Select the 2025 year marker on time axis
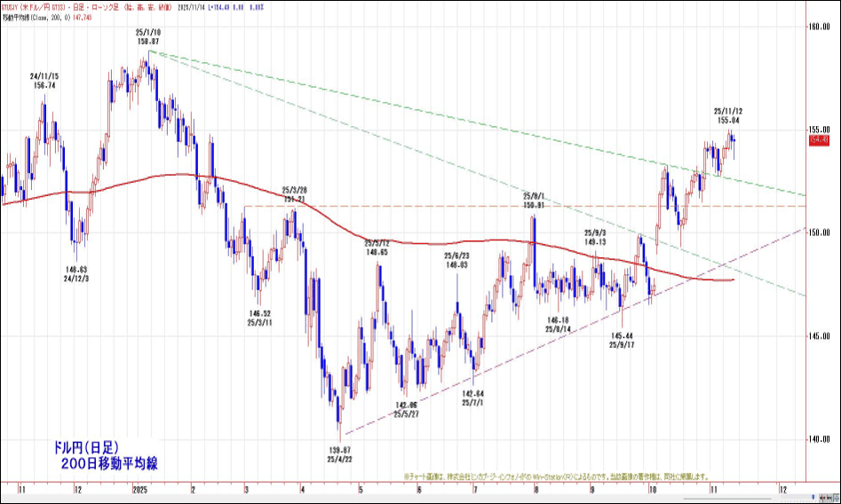The width and height of the screenshot is (841, 504). [x=138, y=488]
